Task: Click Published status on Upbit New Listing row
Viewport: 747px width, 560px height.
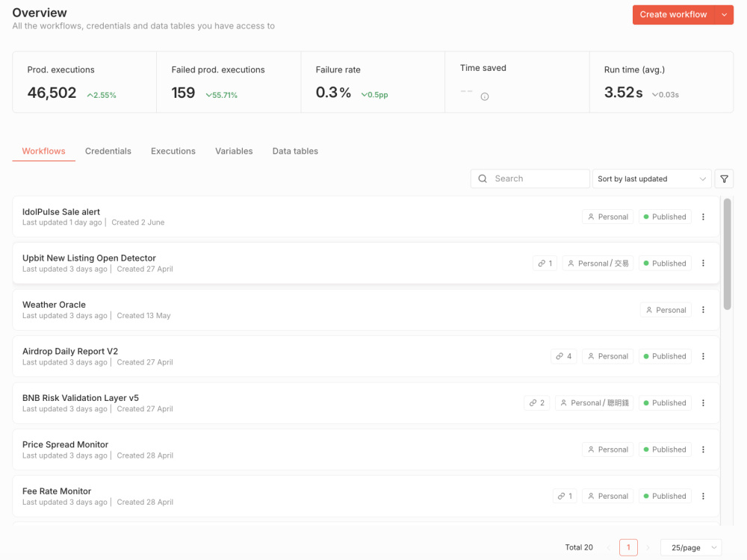Action: pyautogui.click(x=665, y=264)
